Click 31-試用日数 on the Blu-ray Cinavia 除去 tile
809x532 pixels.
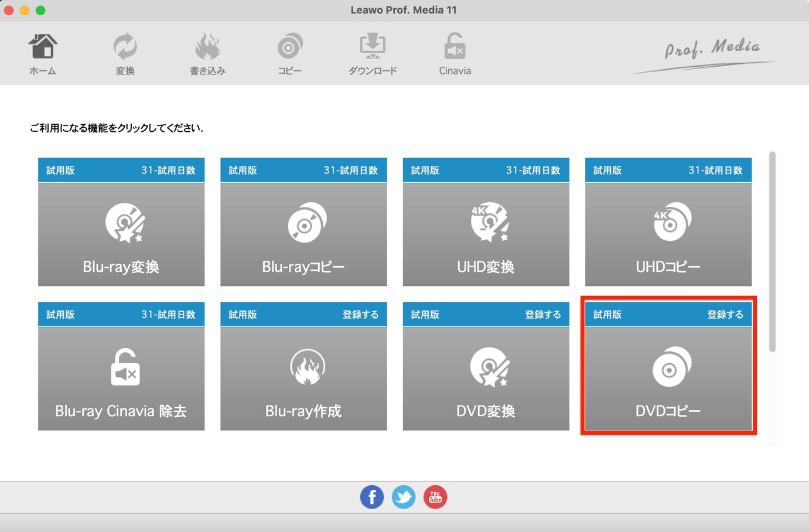[168, 315]
